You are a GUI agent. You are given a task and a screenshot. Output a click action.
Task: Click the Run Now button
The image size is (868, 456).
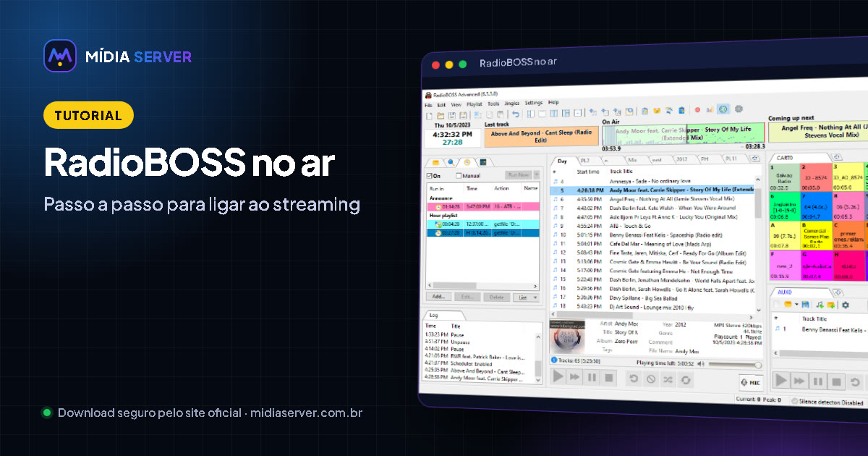[x=518, y=175]
